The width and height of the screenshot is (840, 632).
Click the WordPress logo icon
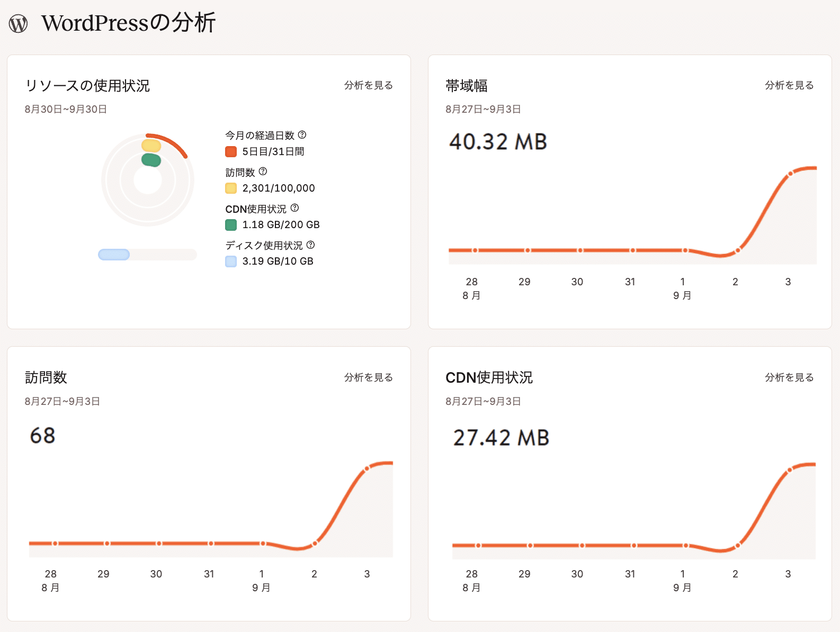19,24
